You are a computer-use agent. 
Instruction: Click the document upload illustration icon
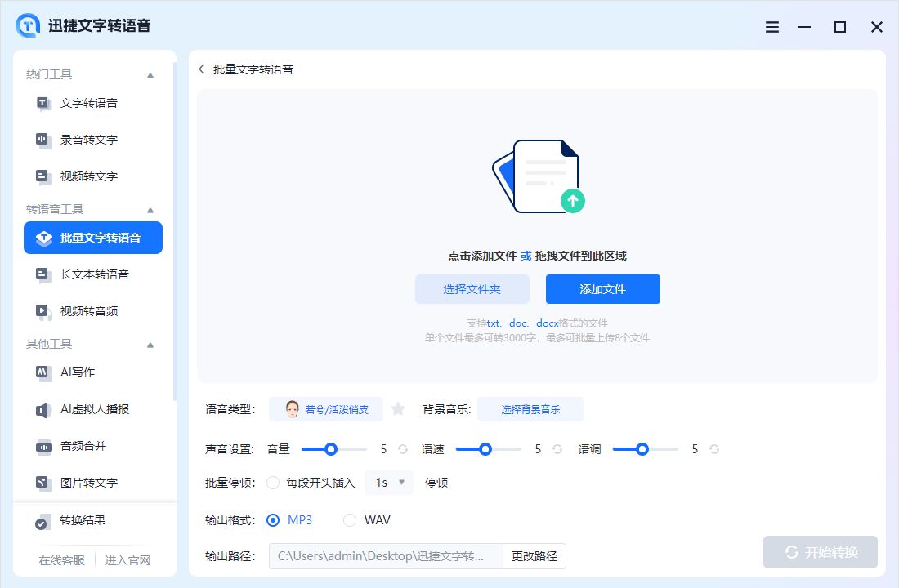(539, 176)
